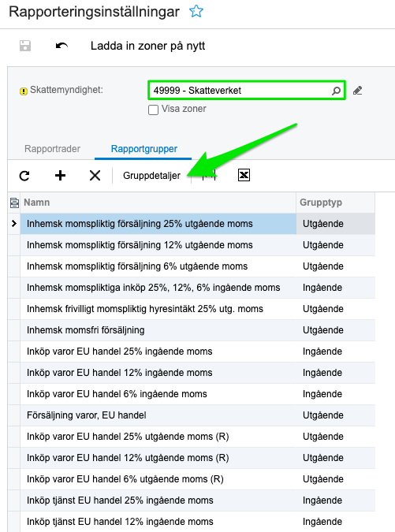Add a new row with plus icon

click(60, 176)
